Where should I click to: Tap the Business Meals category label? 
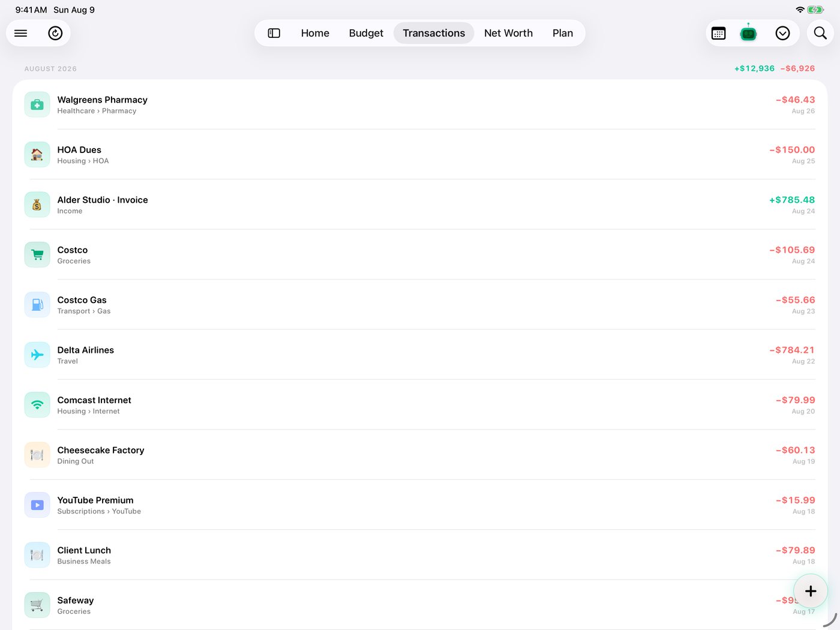(84, 562)
